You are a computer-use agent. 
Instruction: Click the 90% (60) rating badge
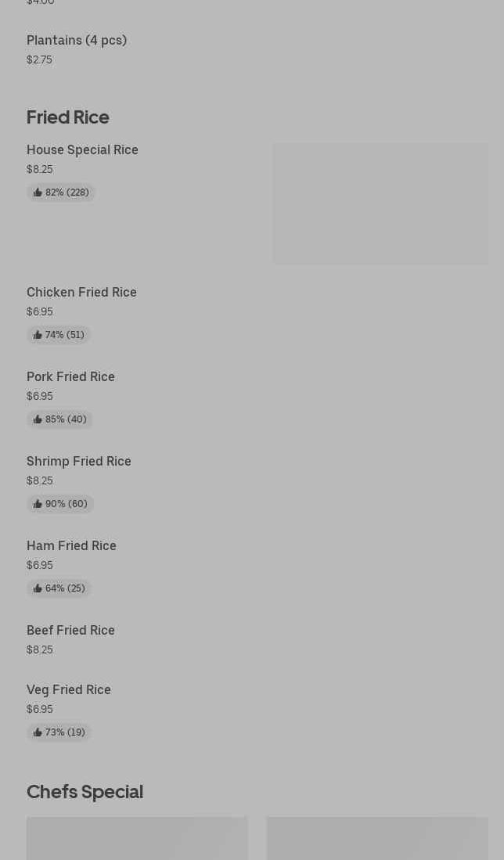point(60,504)
